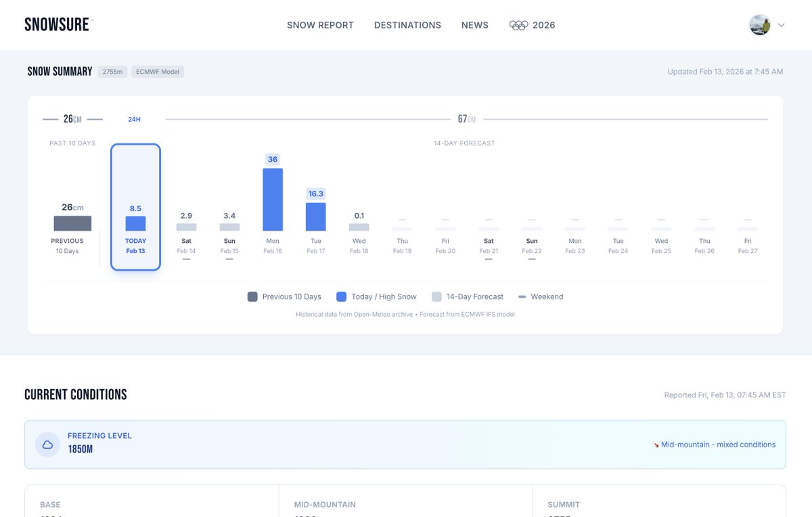Click the PAST 10 DAYS label
The height and width of the screenshot is (517, 812).
tap(72, 143)
